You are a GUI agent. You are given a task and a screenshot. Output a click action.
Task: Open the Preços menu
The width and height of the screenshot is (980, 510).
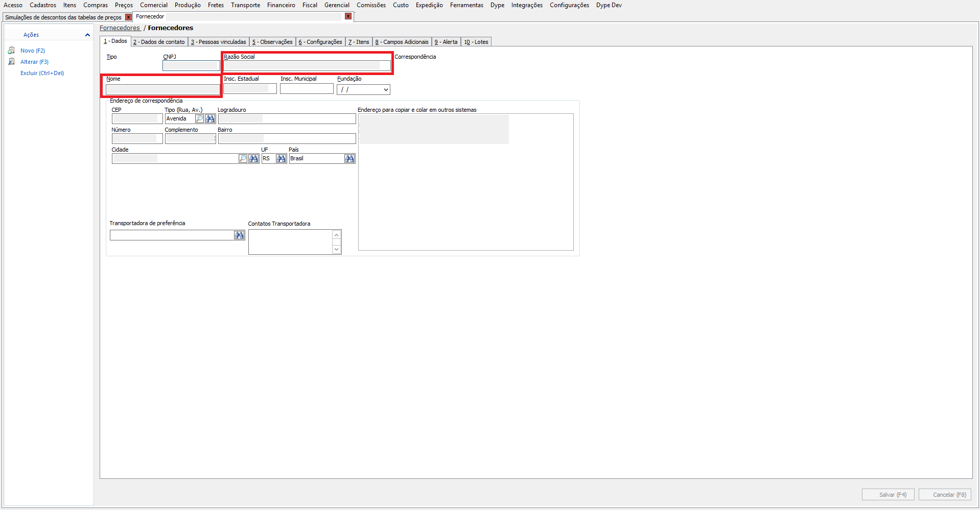(x=124, y=5)
